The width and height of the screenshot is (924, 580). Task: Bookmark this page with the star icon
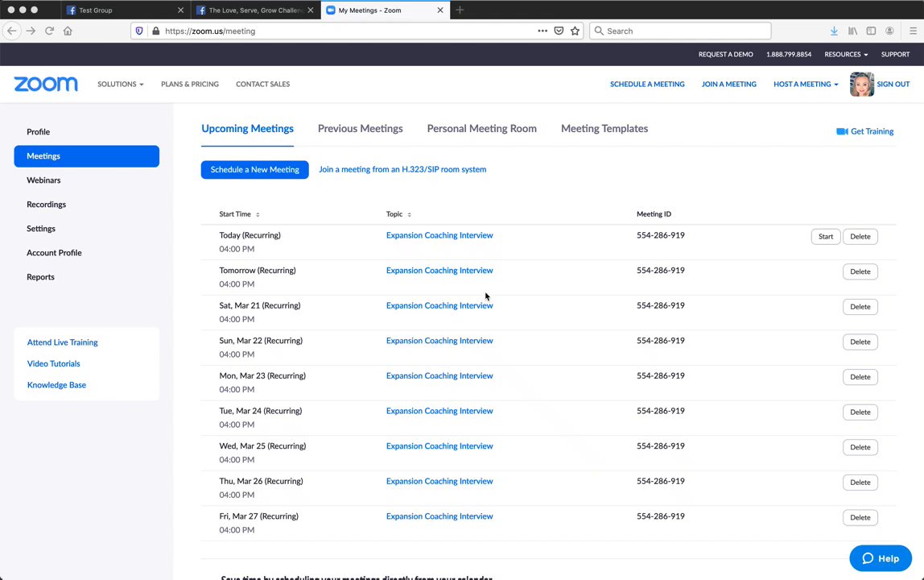(575, 31)
